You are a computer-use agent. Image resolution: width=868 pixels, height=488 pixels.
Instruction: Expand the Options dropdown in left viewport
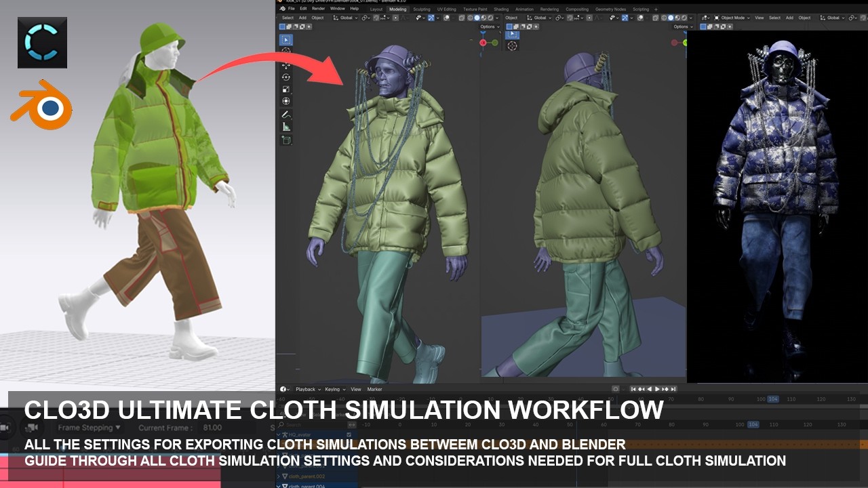point(491,26)
